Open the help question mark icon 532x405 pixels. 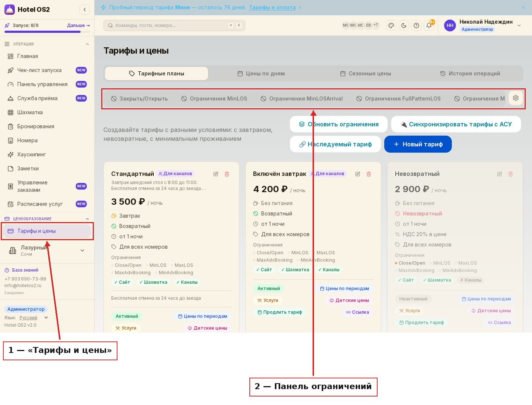(x=416, y=25)
